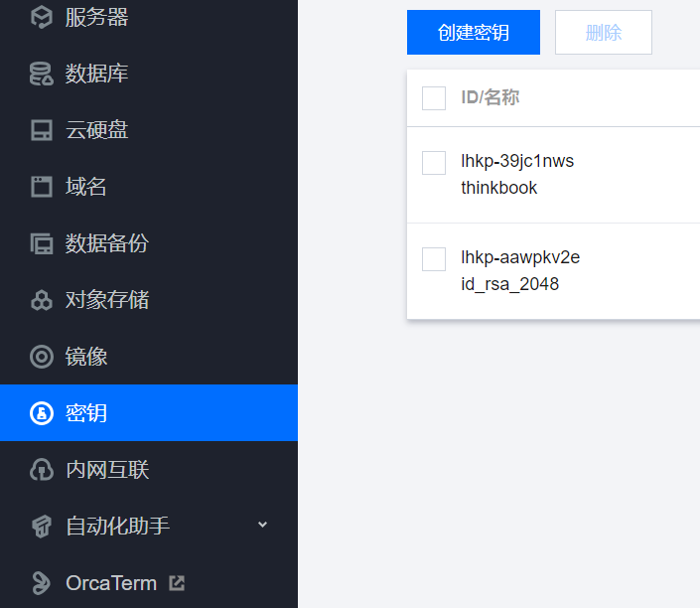Click the OrcaTerm external link icon

(177, 583)
